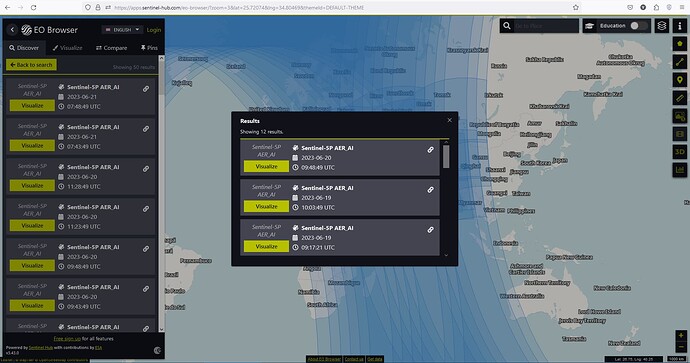This screenshot has width=690, height=363.
Task: Copy link of 2023-06-20 11:23:49 sidebar result
Action: (146, 209)
